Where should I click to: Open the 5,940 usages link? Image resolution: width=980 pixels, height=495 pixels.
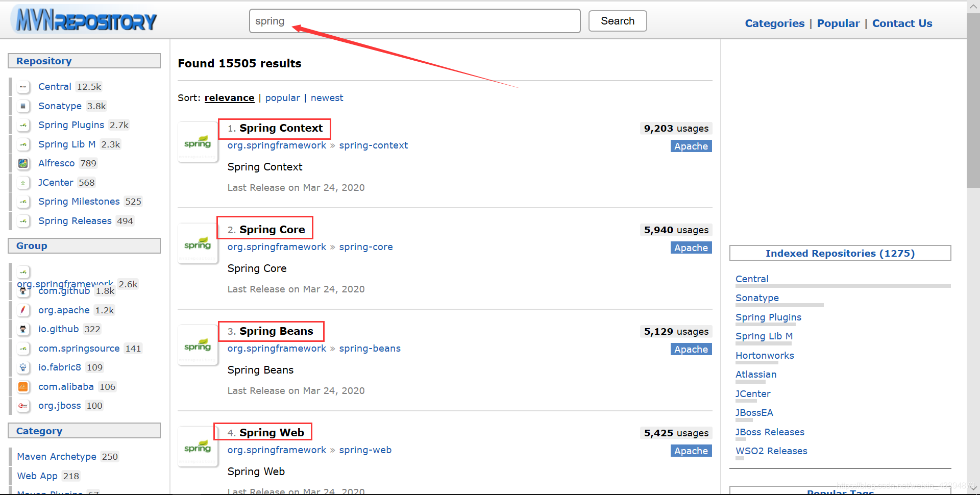click(676, 230)
